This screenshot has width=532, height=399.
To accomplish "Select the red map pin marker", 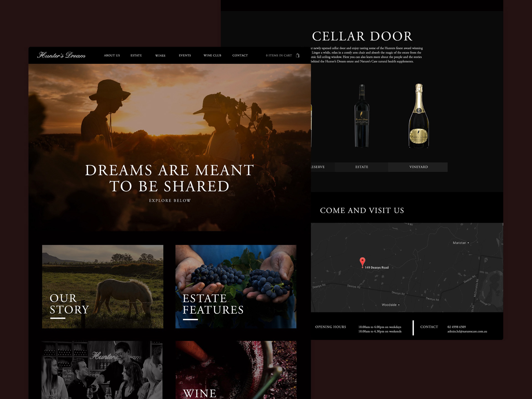I will pos(362,262).
